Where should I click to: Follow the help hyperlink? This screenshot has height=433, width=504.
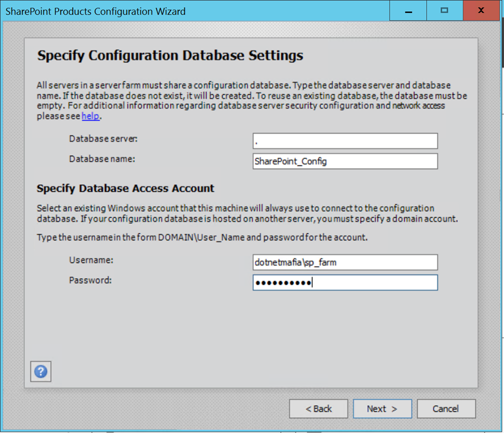pyautogui.click(x=90, y=116)
